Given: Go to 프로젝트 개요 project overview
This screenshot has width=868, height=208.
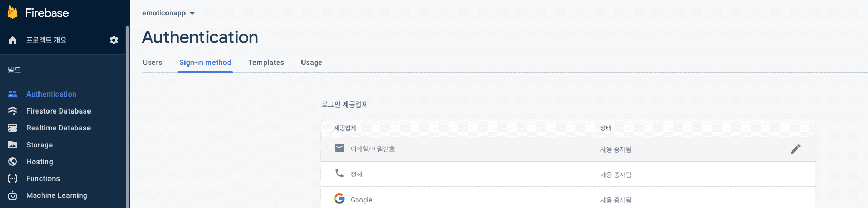Looking at the screenshot, I should (46, 40).
